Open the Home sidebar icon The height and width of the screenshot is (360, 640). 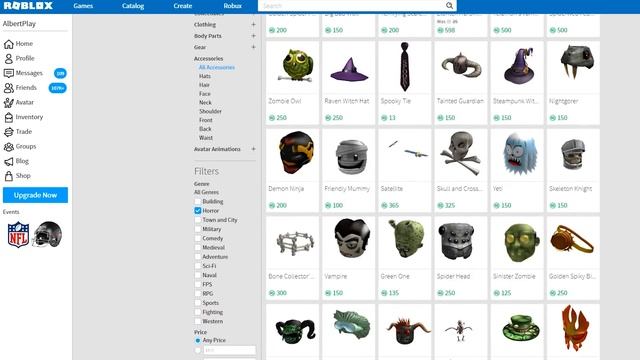pyautogui.click(x=9, y=44)
